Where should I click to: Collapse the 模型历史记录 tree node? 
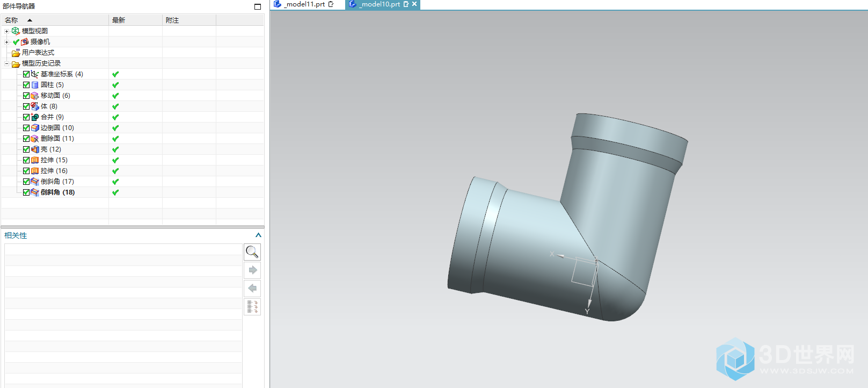6,63
